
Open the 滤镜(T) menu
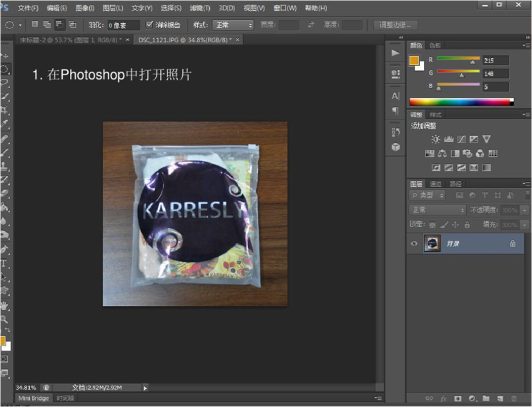click(200, 8)
